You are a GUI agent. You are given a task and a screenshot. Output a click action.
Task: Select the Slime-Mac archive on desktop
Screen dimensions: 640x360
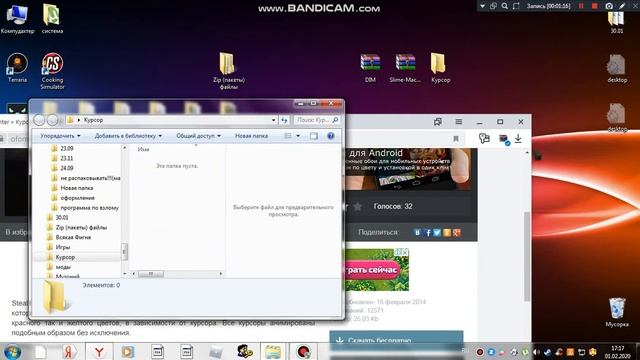405,68
